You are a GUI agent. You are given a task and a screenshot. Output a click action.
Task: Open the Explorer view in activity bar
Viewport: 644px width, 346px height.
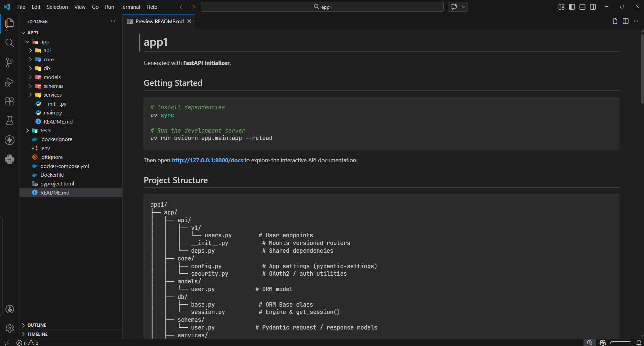[9, 23]
